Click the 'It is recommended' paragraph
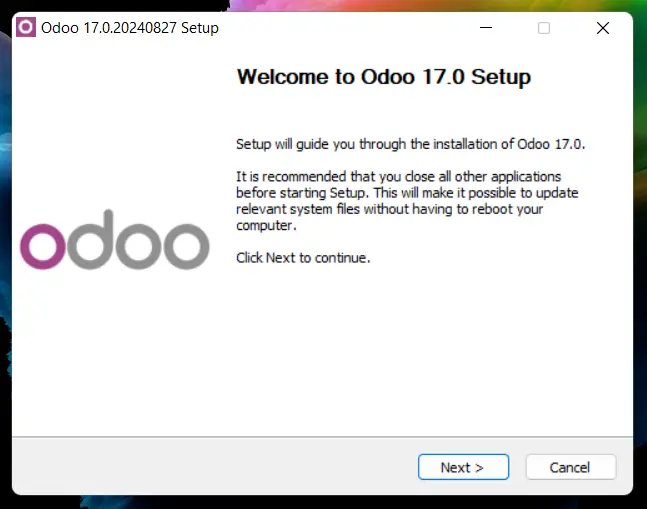The image size is (647, 509). pos(407,200)
